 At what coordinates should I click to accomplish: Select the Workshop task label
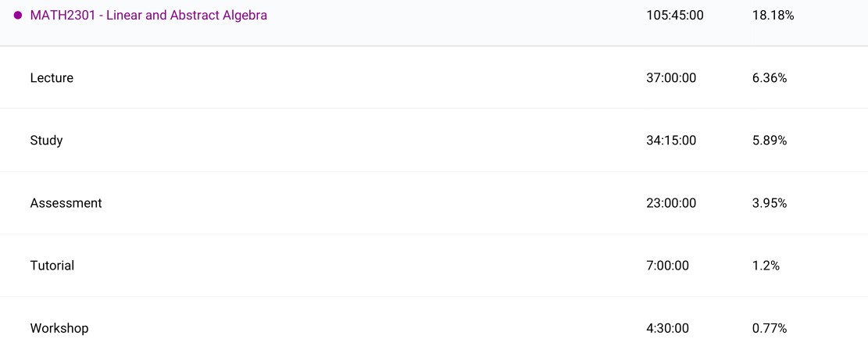[x=59, y=328]
